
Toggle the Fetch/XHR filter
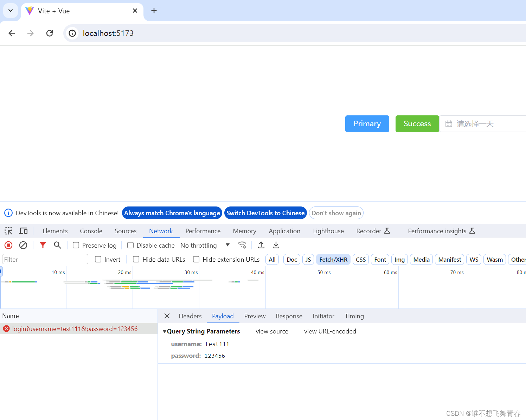(x=333, y=259)
